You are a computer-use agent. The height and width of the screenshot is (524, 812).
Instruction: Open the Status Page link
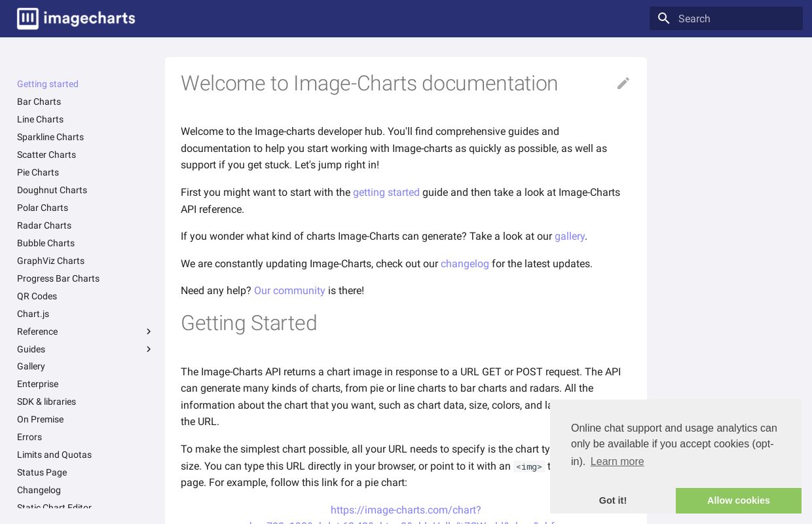coord(42,472)
